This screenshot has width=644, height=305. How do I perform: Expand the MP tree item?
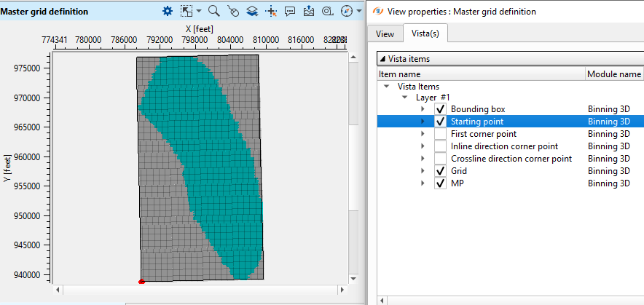pos(423,183)
